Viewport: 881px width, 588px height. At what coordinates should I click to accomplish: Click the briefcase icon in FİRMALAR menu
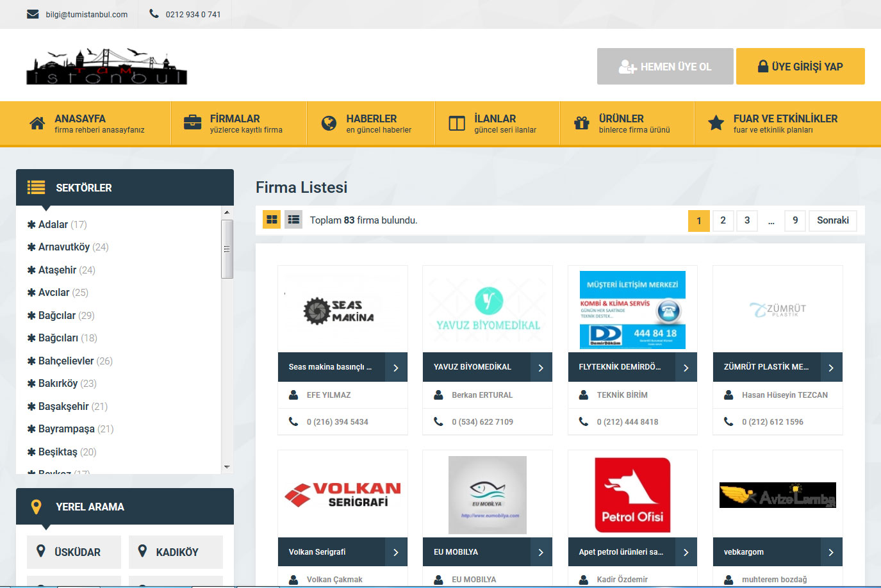192,122
